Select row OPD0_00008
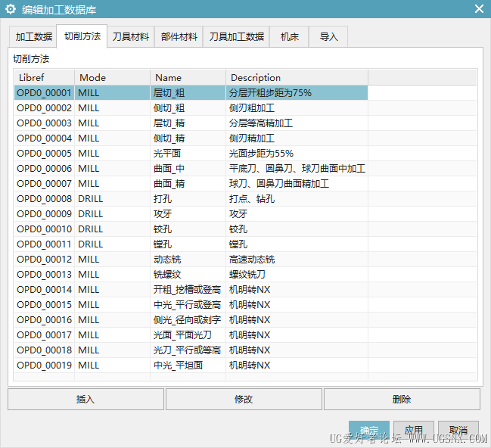491x448 pixels. (x=191, y=198)
